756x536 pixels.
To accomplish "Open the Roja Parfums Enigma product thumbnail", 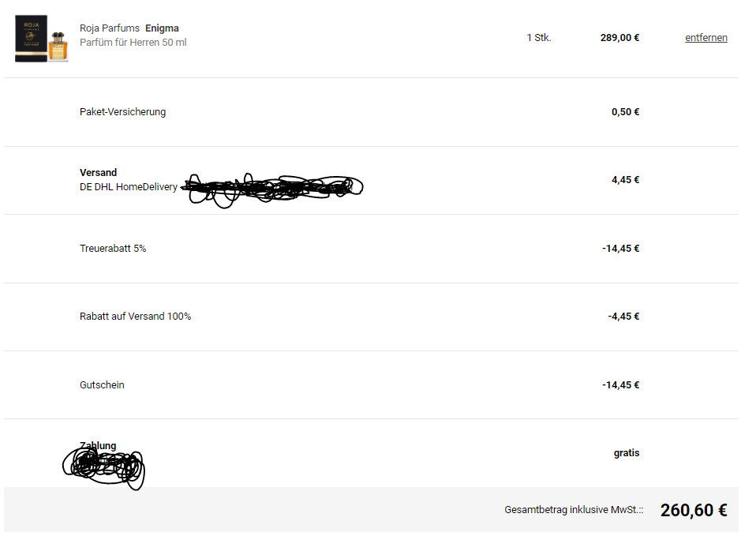I will coord(42,39).
